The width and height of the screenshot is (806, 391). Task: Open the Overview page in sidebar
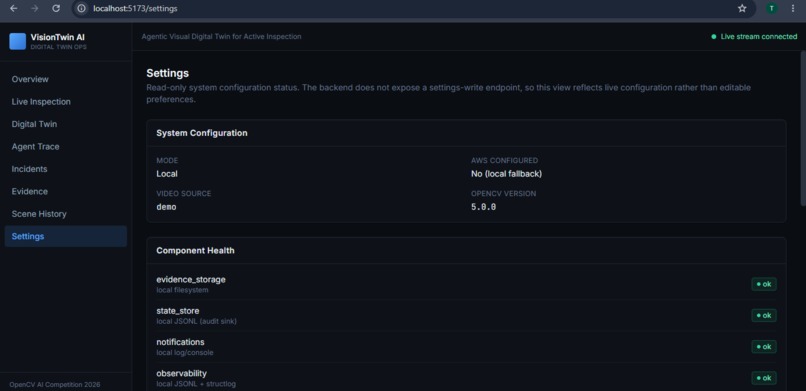[66, 79]
